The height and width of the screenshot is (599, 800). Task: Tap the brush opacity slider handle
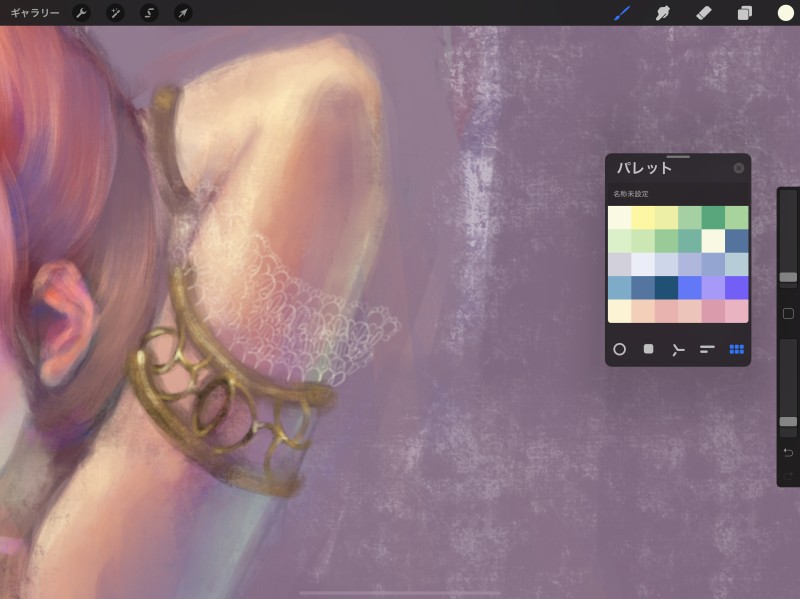point(788,421)
